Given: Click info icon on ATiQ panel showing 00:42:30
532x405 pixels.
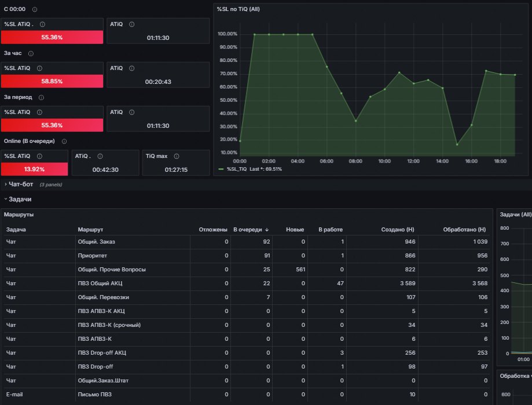Looking at the screenshot, I should point(100,156).
